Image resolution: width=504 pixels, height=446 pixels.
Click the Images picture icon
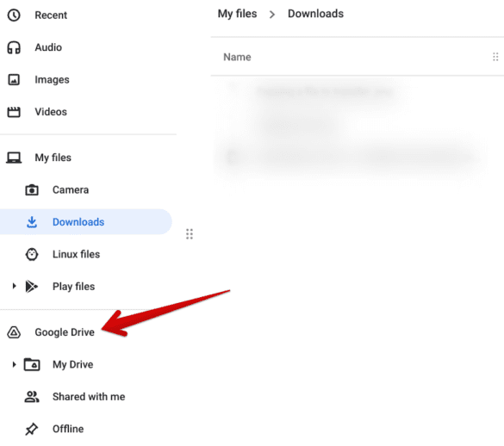pyautogui.click(x=14, y=80)
